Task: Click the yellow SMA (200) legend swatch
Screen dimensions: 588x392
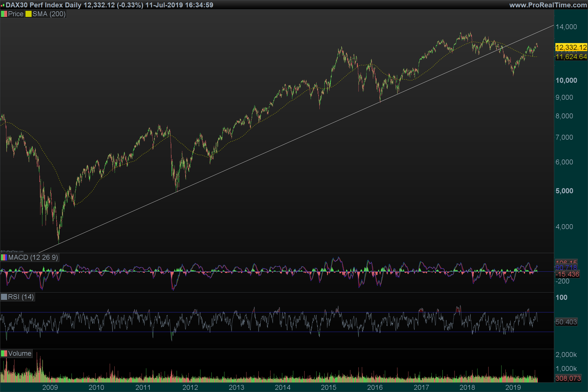Action: tap(28, 14)
